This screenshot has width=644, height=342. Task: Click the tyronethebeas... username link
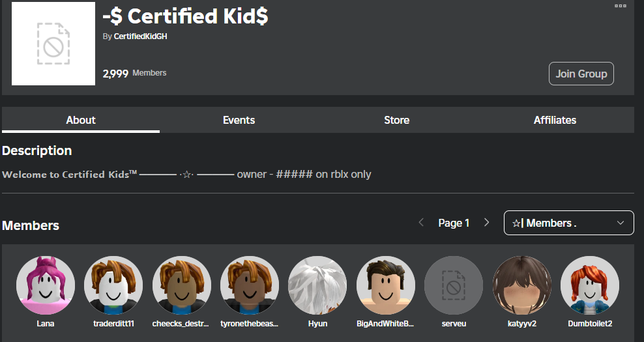(x=250, y=324)
